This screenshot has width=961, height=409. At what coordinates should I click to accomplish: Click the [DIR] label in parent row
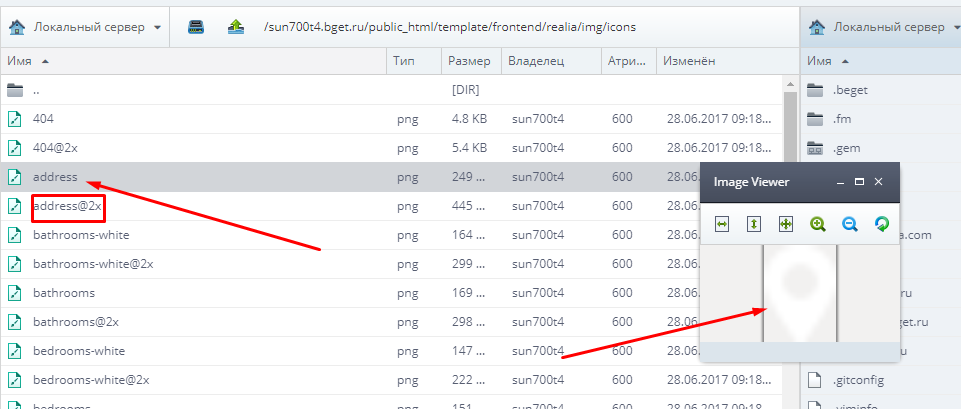tap(465, 90)
